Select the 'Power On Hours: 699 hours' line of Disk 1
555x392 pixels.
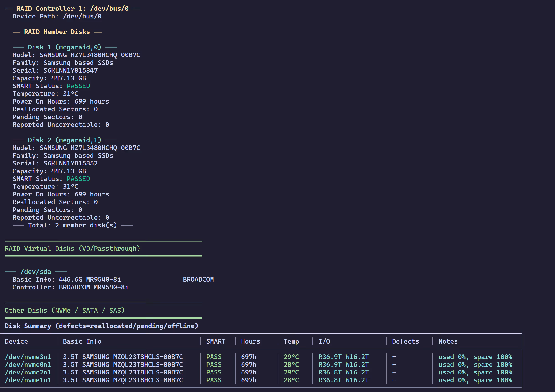pyautogui.click(x=61, y=101)
